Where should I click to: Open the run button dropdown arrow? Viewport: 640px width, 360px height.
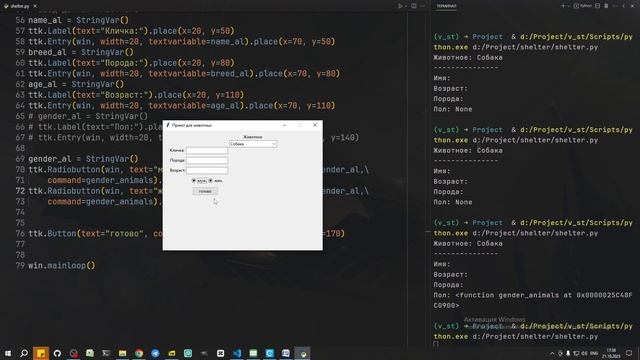pos(406,6)
